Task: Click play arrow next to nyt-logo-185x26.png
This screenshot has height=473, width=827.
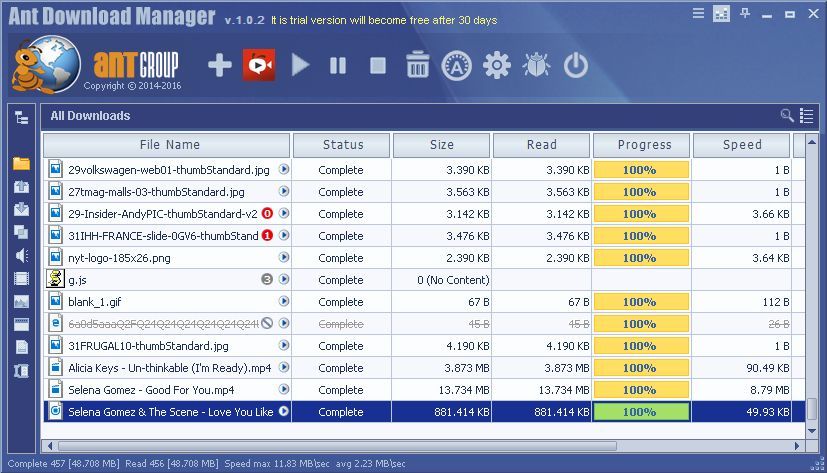Action: [284, 257]
